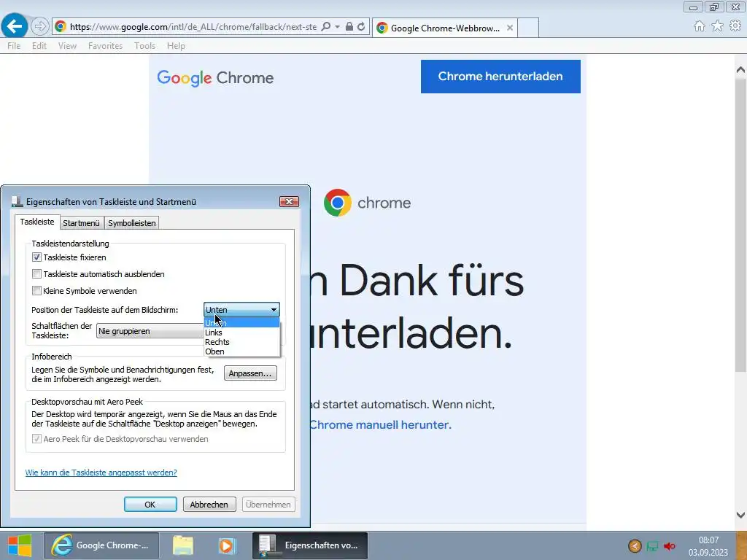The height and width of the screenshot is (560, 747).
Task: Close the Google Chrome-Webbrowser tab
Action: coord(510,28)
